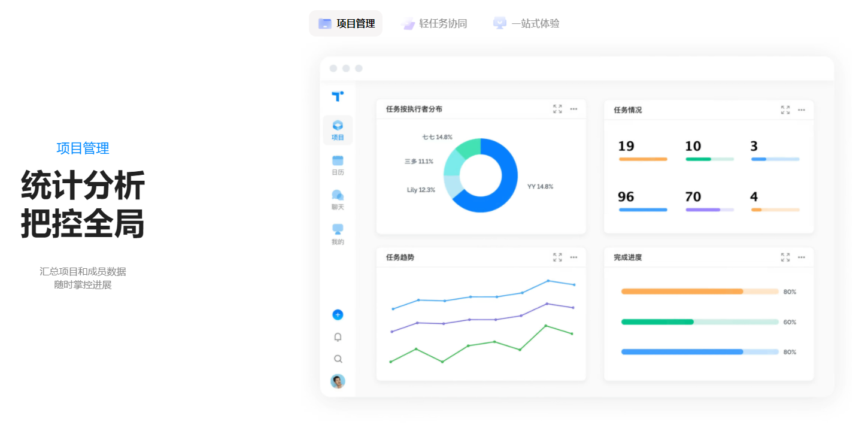Expand the 任务按执行者分布 card to fullscreen
Viewport: 868px width, 431px height.
pyautogui.click(x=557, y=109)
